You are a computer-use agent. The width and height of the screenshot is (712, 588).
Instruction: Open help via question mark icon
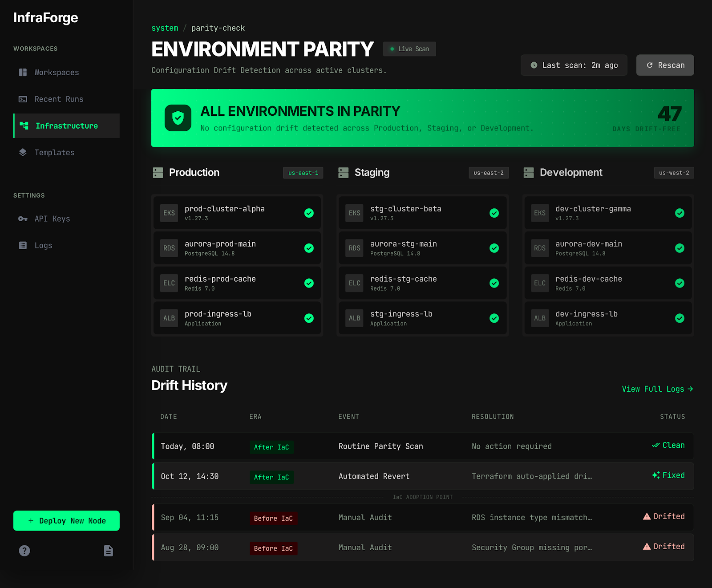coord(24,551)
